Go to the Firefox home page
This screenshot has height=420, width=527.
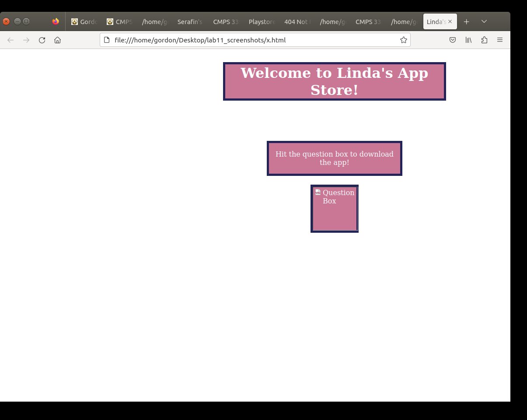pos(57,40)
